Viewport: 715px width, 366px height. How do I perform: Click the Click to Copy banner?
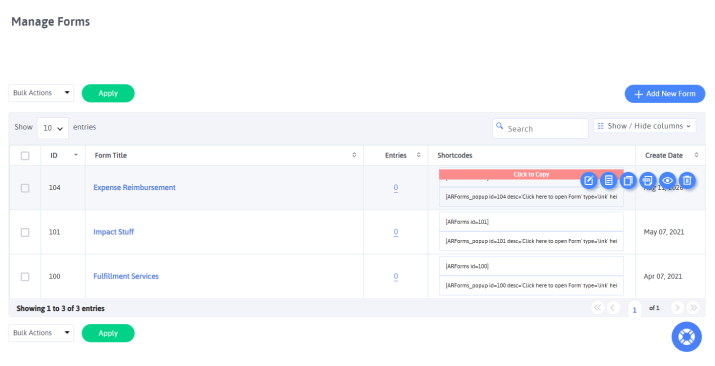pyautogui.click(x=531, y=174)
